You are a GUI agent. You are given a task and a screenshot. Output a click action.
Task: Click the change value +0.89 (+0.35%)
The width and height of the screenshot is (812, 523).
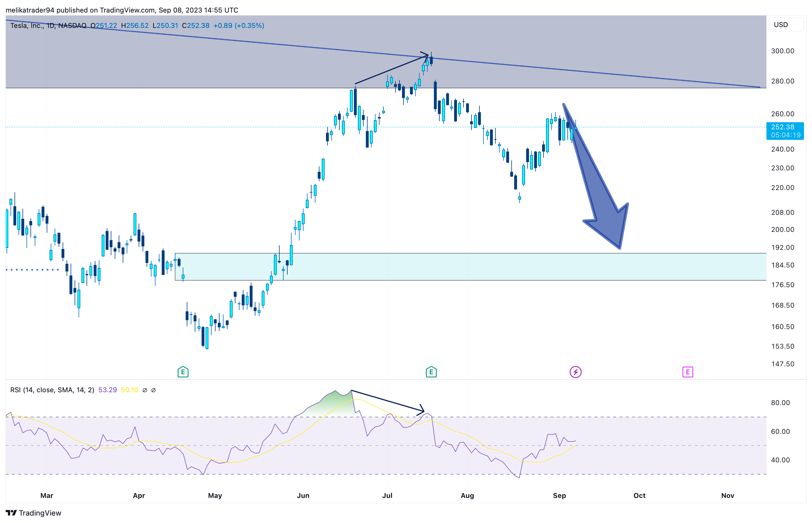[x=239, y=25]
